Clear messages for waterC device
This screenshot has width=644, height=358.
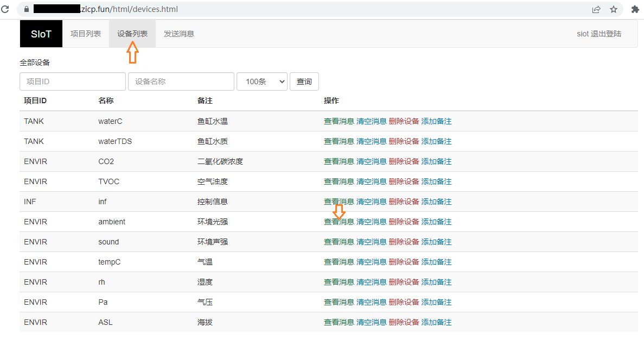click(x=371, y=121)
